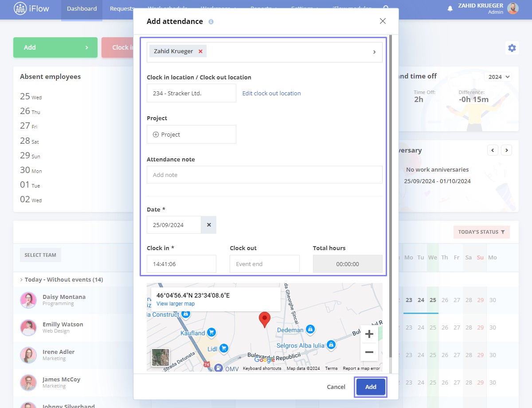Add a Project to the attendance
The image size is (532, 408).
[x=192, y=134]
